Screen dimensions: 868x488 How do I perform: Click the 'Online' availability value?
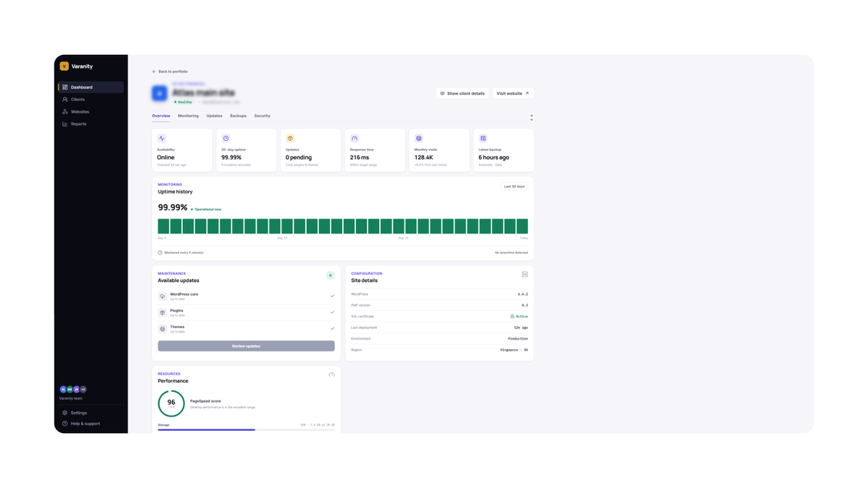tap(166, 158)
